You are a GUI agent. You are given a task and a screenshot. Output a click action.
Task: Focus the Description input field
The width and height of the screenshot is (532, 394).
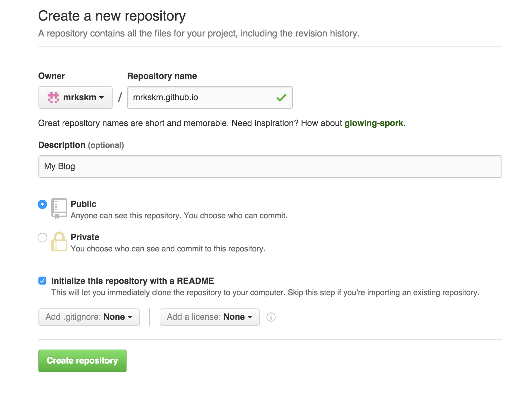[x=270, y=166]
